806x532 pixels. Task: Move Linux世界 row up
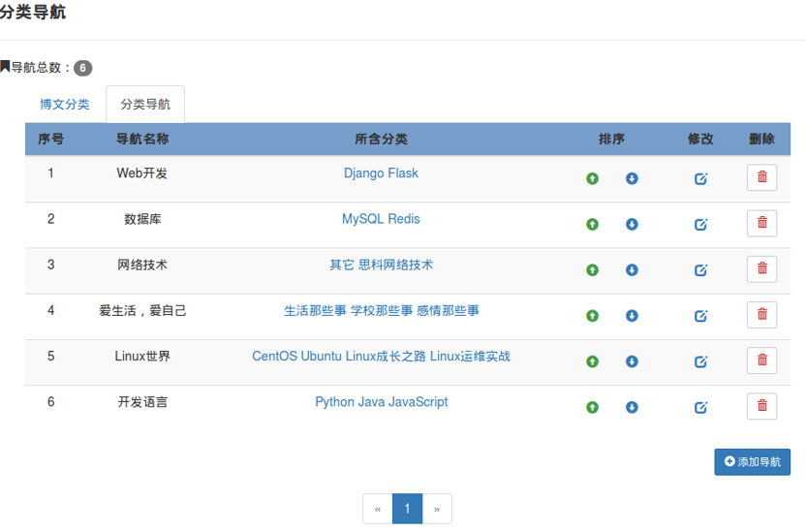coord(592,361)
